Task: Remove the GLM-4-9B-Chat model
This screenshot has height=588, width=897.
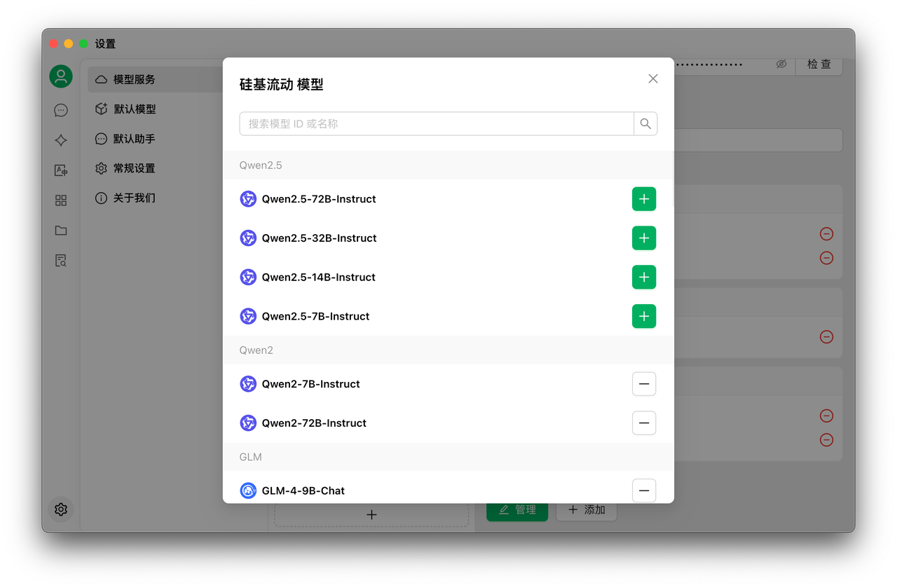Action: (x=644, y=491)
